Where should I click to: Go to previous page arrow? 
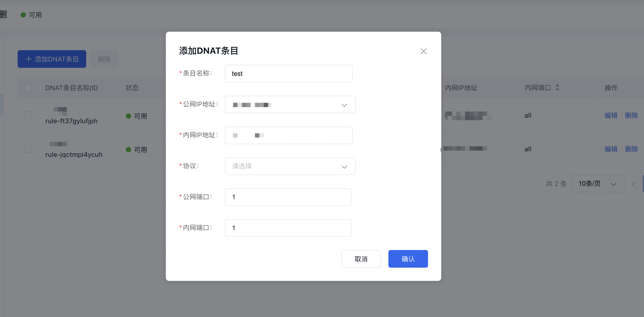point(634,184)
